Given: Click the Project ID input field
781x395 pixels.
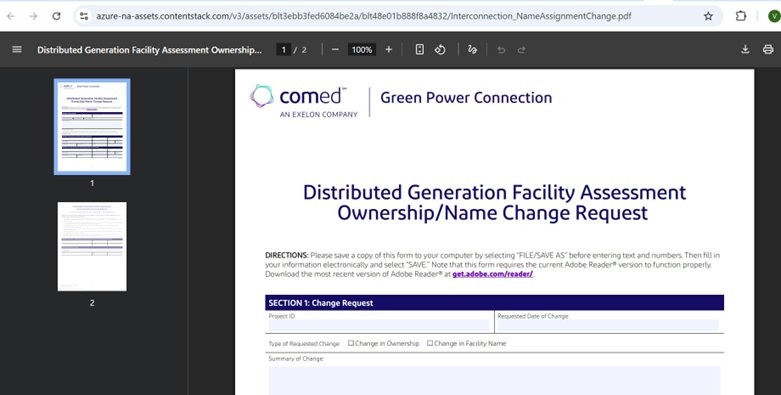Looking at the screenshot, I should click(x=379, y=326).
